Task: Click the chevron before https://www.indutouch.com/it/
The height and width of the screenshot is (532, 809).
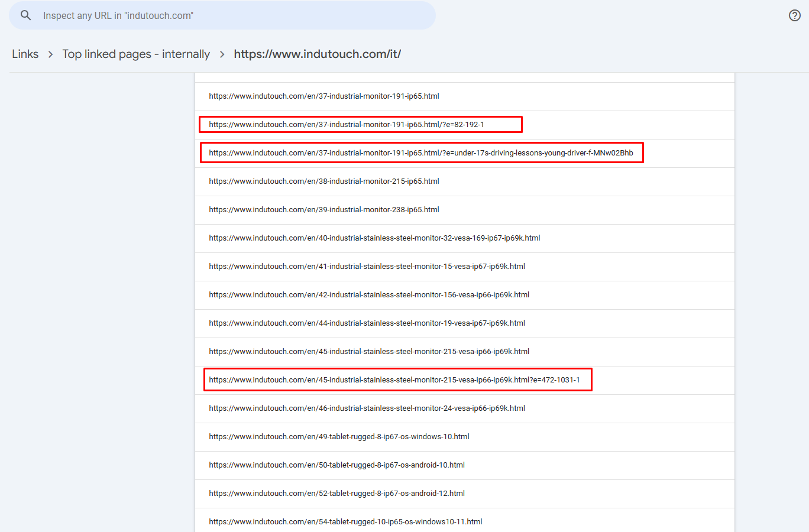Action: point(222,54)
